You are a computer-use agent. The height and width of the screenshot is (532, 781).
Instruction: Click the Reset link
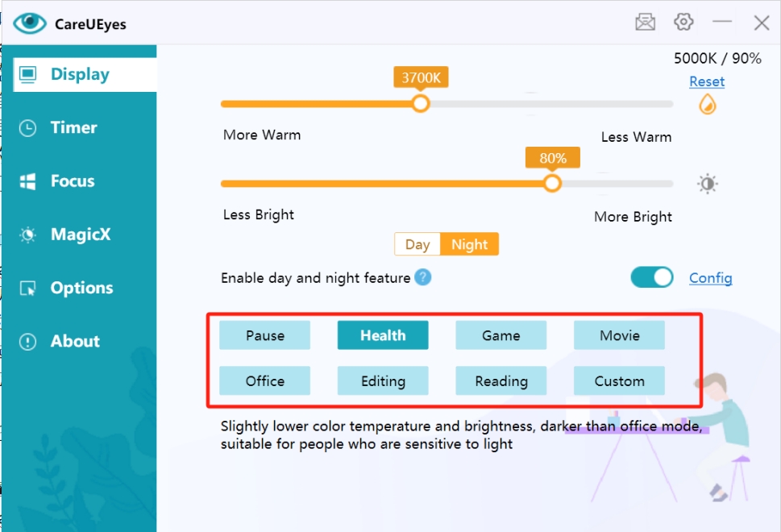(707, 81)
